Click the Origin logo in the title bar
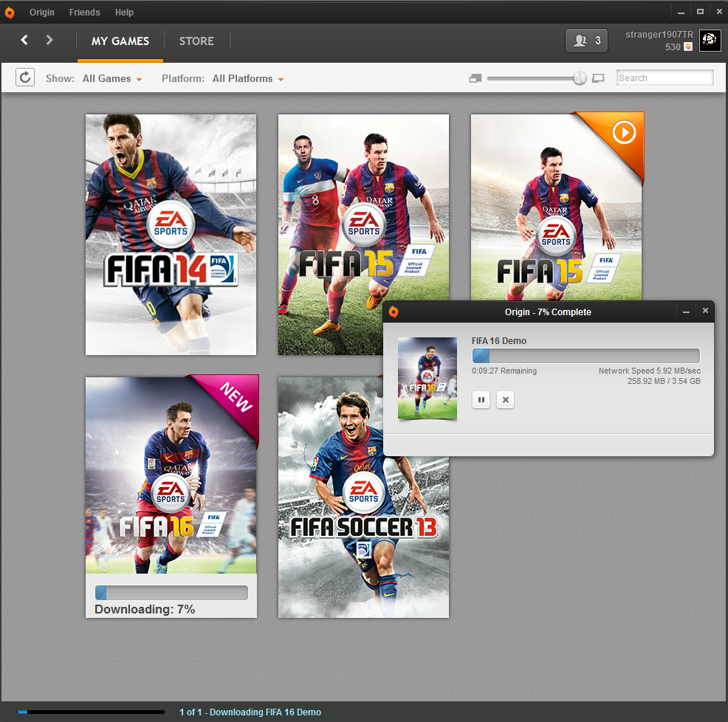This screenshot has width=728, height=722. pos(10,13)
